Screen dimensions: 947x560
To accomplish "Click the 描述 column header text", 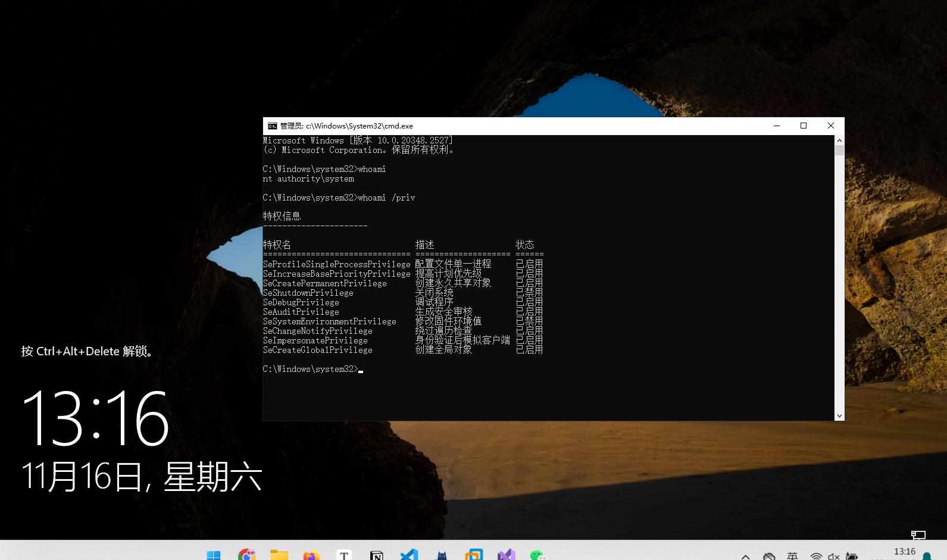I will tap(425, 245).
